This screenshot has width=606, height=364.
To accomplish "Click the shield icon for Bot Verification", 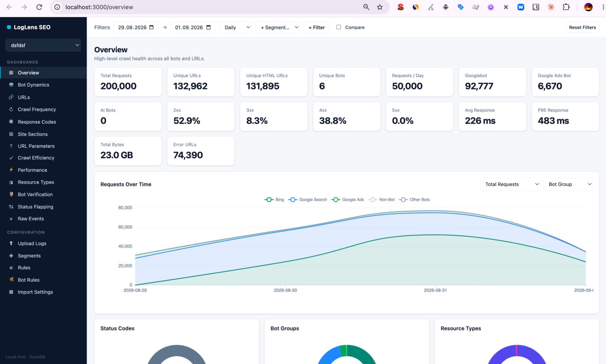I will [11, 195].
